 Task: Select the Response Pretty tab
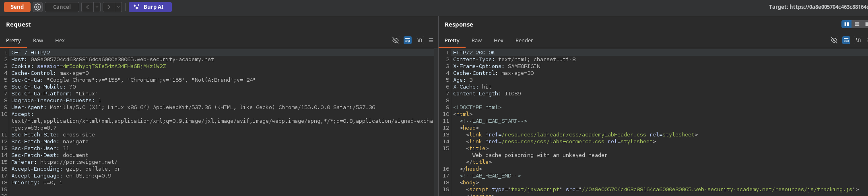pyautogui.click(x=452, y=40)
